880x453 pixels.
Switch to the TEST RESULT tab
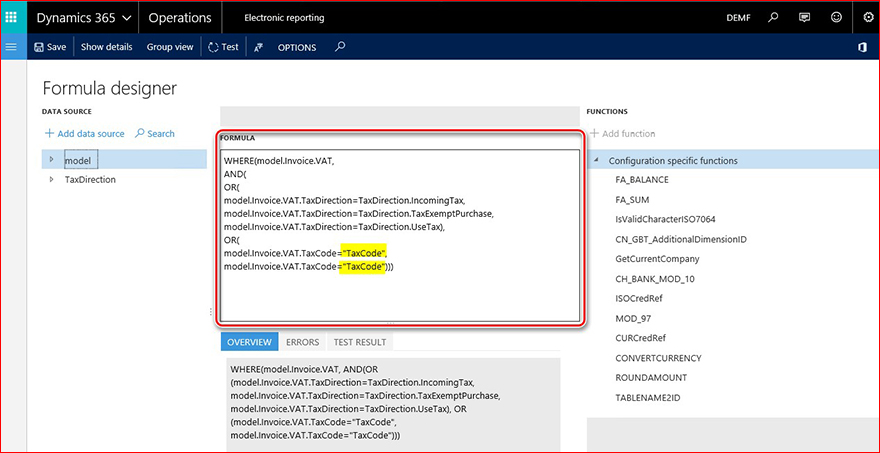click(360, 342)
